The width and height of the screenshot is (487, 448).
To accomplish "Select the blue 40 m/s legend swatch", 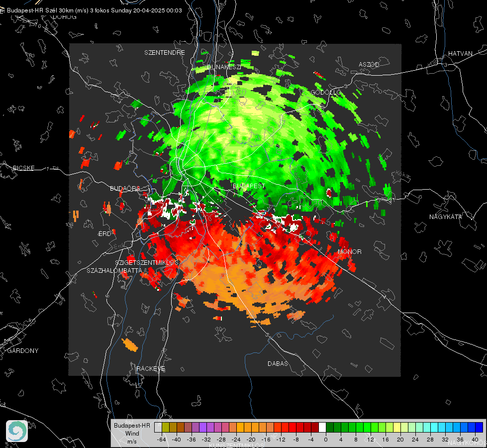I will (x=479, y=427).
